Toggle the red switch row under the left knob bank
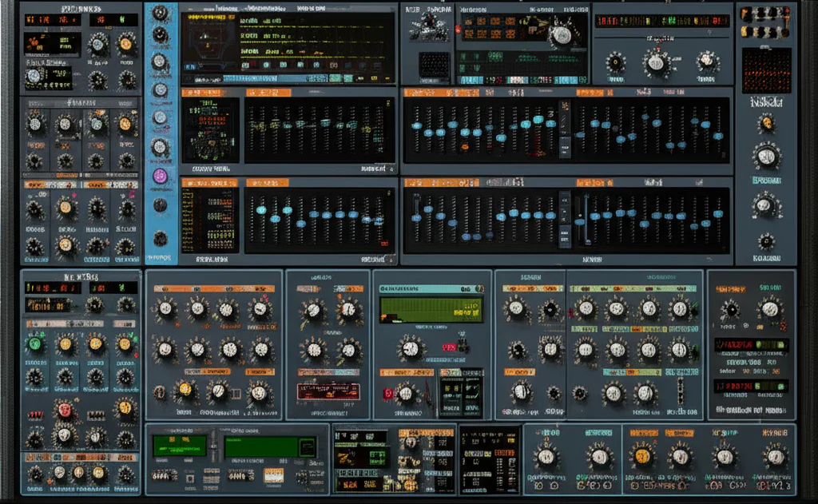This screenshot has width=818, height=504. tap(35, 415)
